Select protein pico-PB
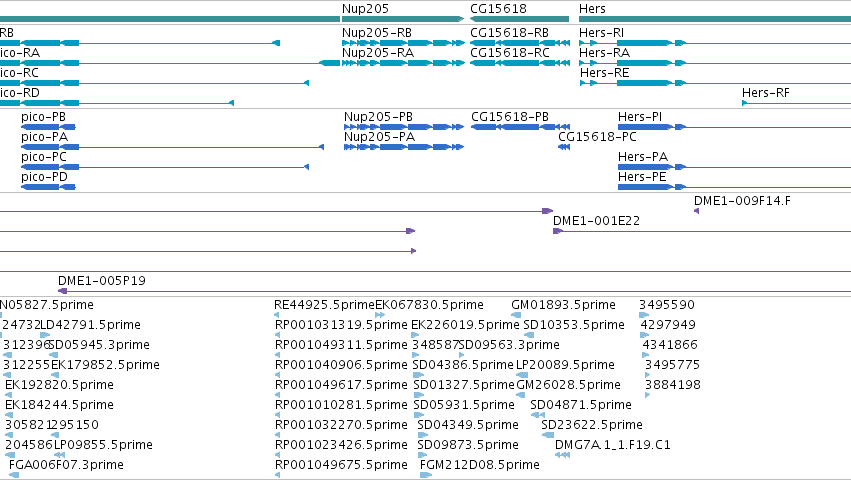 tap(43, 117)
